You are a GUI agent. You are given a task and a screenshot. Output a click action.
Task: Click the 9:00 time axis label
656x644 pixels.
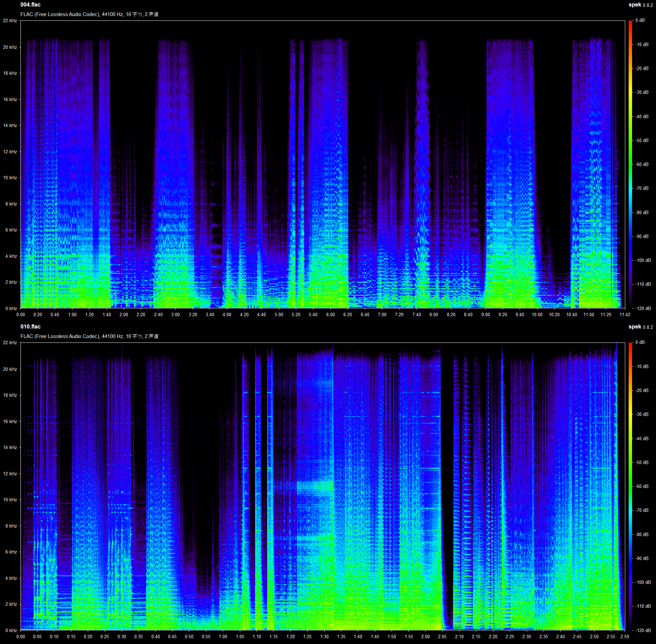pos(486,314)
